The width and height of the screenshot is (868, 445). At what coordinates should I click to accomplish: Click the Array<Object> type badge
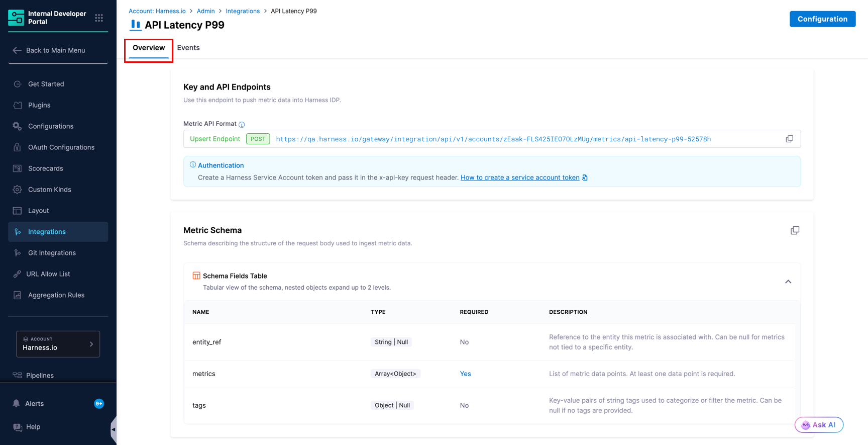point(395,374)
